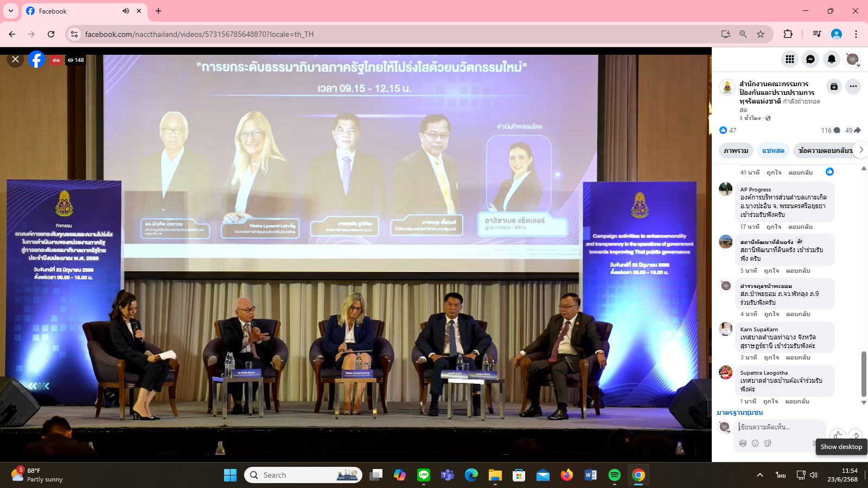The image size is (868, 488).
Task: Add an avatar sticker to the comment
Action: (743, 444)
